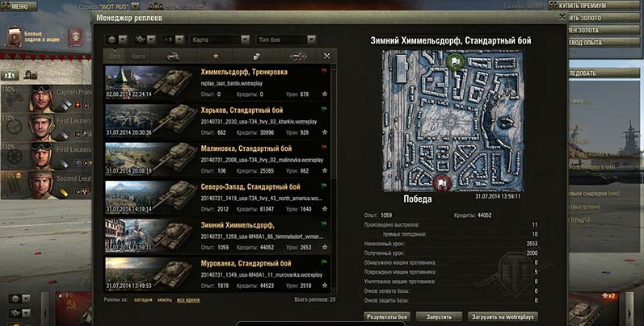The height and width of the screenshot is (326, 644).
Task: Toggle favorite star on Северо-Запад replay
Action: click(x=325, y=209)
